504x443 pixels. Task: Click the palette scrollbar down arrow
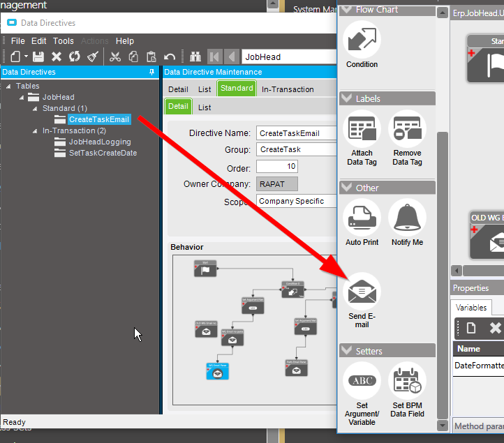tap(443, 426)
